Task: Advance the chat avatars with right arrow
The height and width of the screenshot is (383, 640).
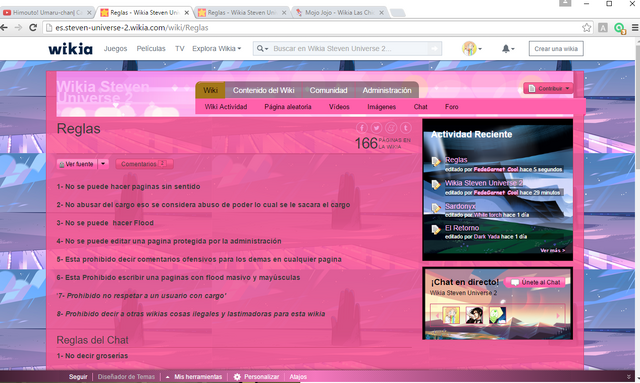Action: coord(558,316)
